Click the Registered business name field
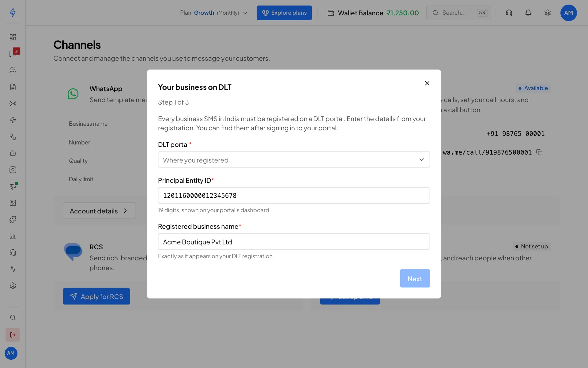The height and width of the screenshot is (368, 588). pos(294,242)
